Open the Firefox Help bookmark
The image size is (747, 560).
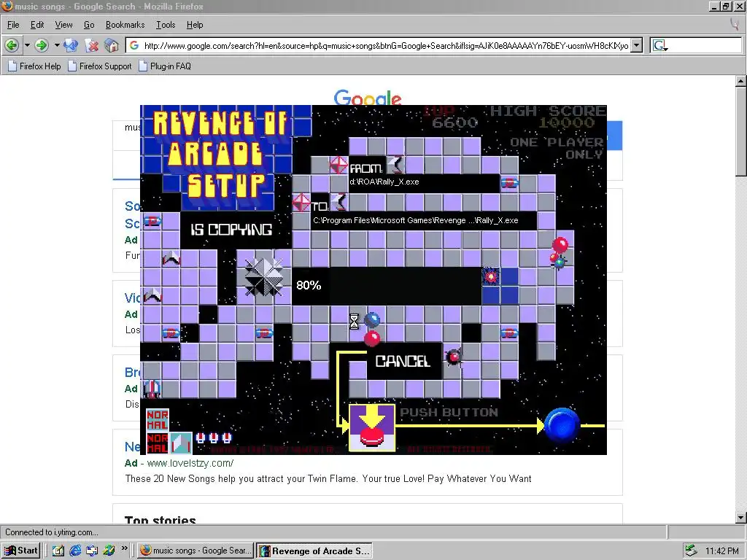coord(34,66)
